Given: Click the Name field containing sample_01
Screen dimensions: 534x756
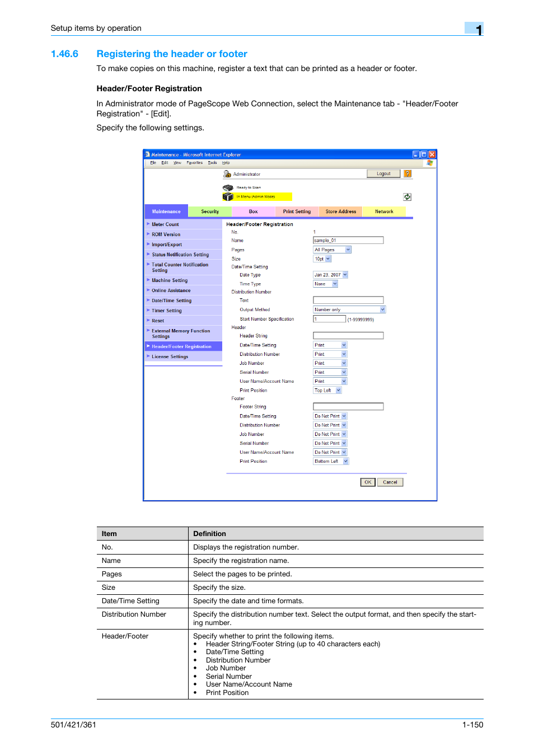Looking at the screenshot, I should 348,240.
